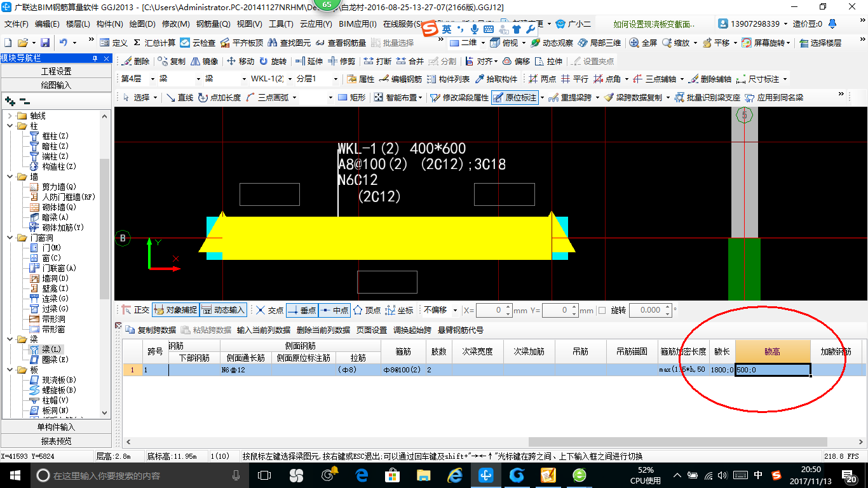Activate the 移动 move tool
868x488 pixels.
point(241,61)
